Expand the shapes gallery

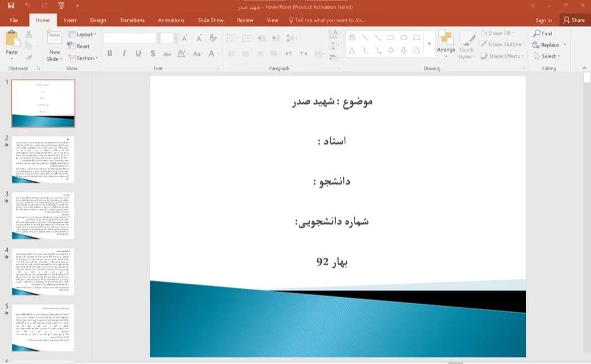(x=429, y=44)
